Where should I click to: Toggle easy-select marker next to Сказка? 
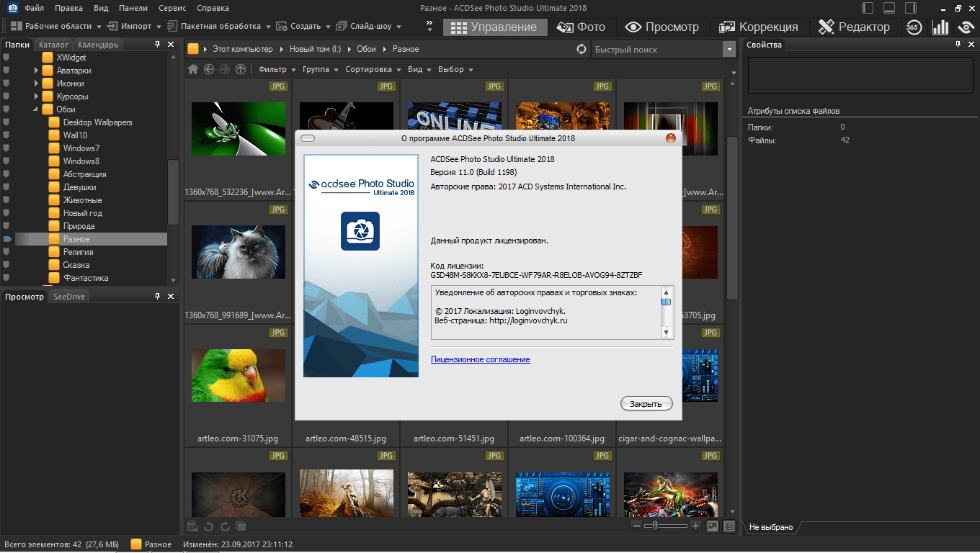coord(6,265)
